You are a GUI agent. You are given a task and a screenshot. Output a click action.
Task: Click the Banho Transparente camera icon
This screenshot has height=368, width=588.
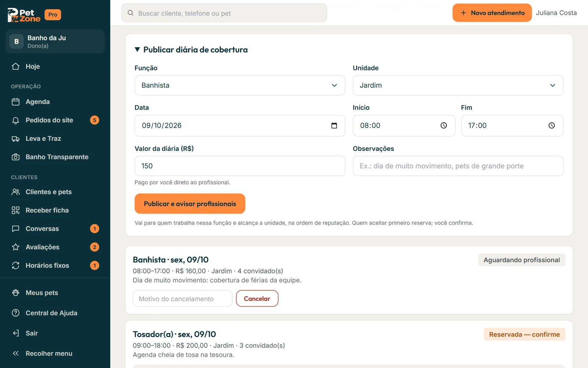click(x=15, y=157)
